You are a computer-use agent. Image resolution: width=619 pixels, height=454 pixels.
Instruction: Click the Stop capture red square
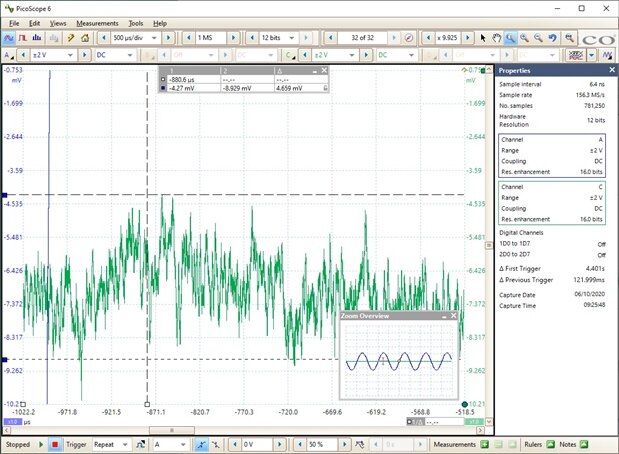pos(56,444)
